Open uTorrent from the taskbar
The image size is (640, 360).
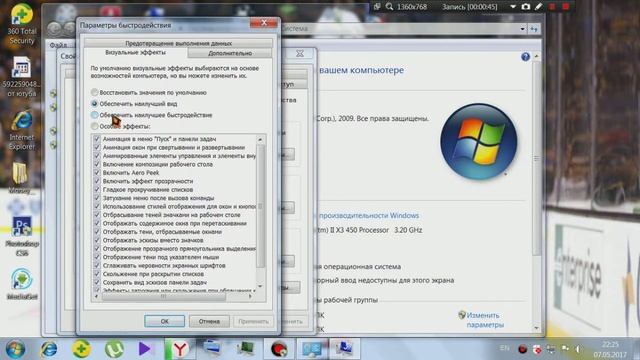114,349
